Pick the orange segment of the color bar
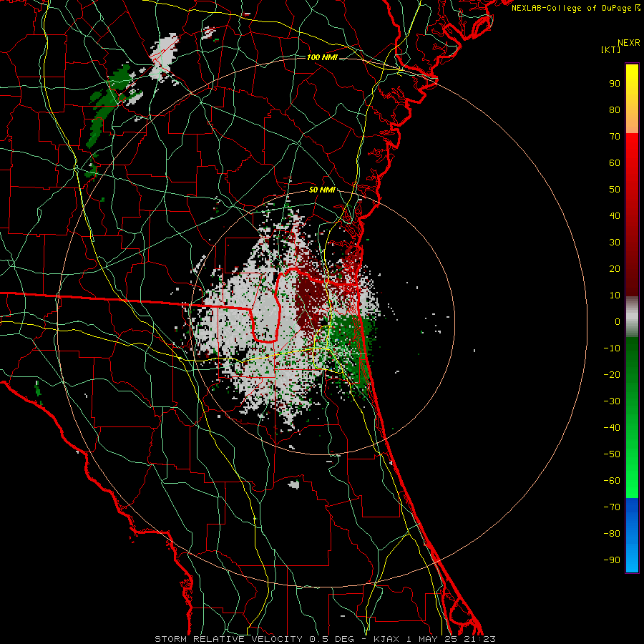 632,121
